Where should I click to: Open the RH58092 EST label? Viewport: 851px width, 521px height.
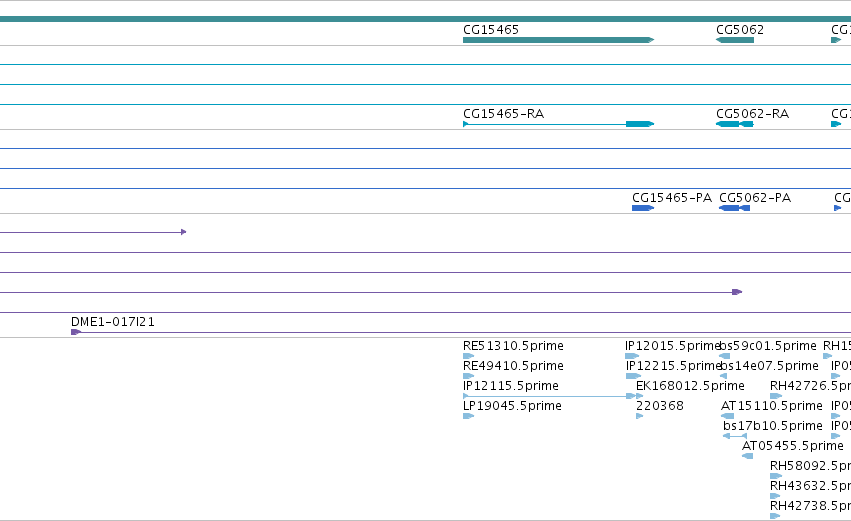click(810, 466)
